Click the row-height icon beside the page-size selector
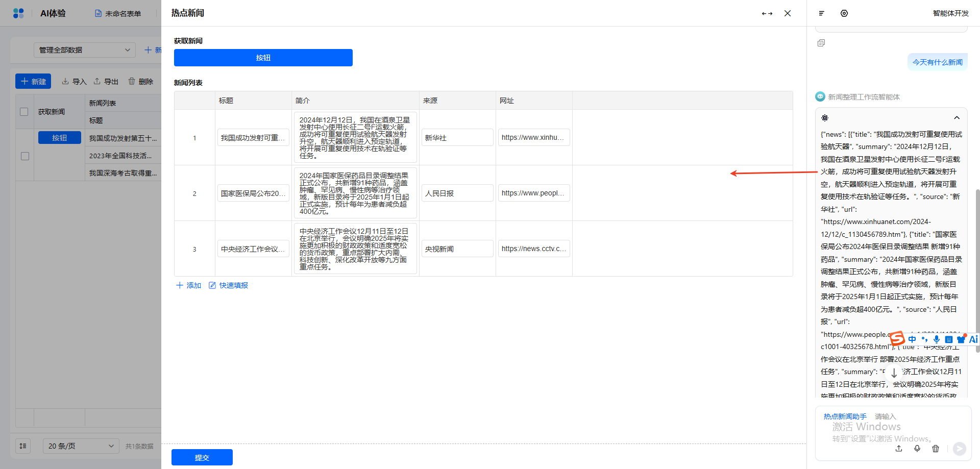The image size is (980, 469). 23,446
